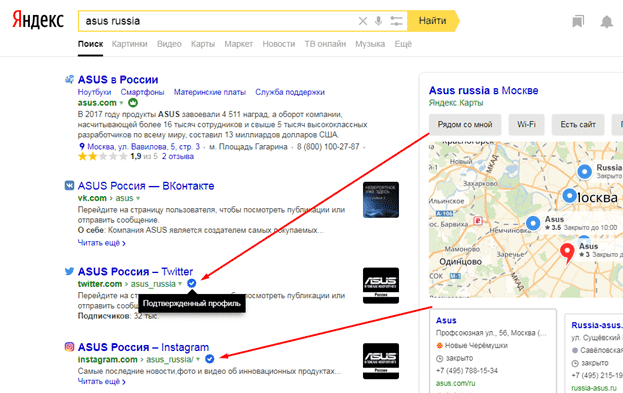Activate voice search microphone icon
Viewport: 623px width, 393px height.
[x=378, y=21]
